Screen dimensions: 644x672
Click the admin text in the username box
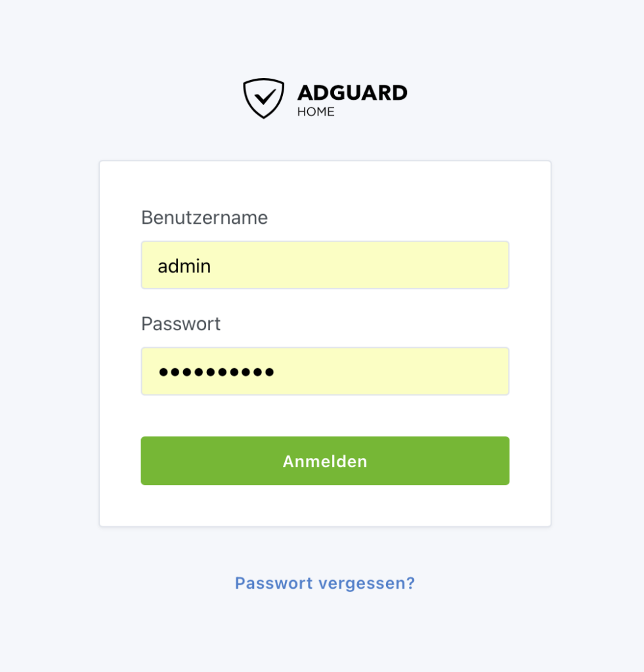click(184, 265)
